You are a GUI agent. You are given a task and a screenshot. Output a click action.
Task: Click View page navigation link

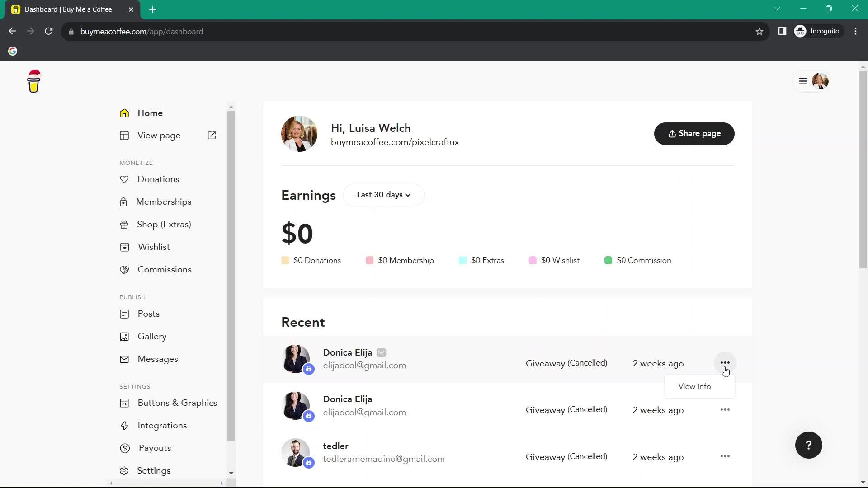[159, 136]
